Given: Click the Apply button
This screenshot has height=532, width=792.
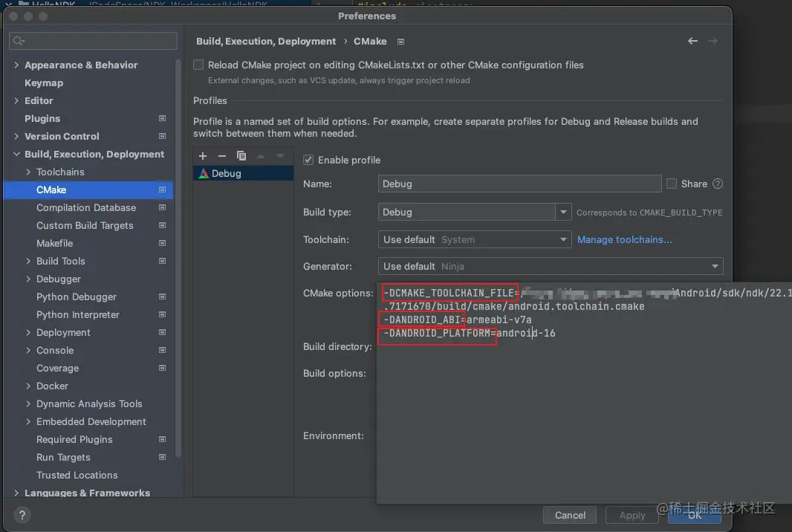Looking at the screenshot, I should coord(632,515).
